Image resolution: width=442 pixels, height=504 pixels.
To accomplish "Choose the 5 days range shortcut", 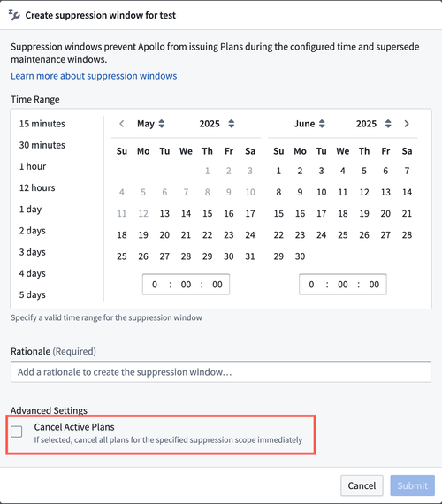I will pos(33,294).
